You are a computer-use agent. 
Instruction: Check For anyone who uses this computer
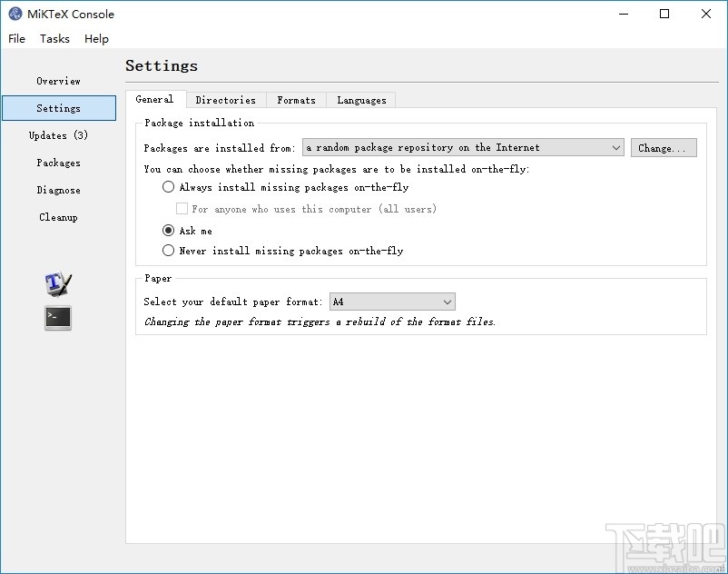[182, 209]
